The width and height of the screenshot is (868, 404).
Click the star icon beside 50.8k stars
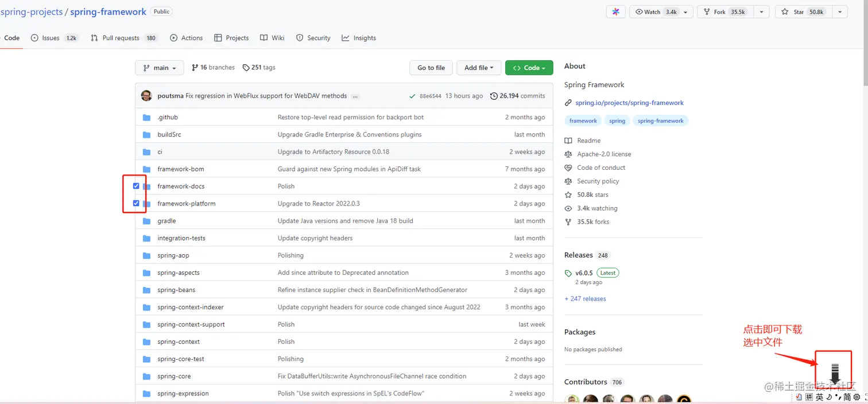tap(568, 195)
